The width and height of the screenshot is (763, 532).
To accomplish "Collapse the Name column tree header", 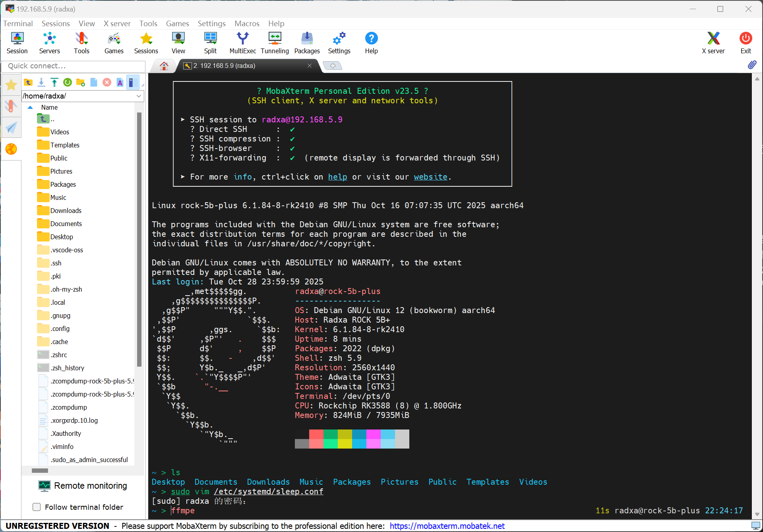I will coord(30,107).
